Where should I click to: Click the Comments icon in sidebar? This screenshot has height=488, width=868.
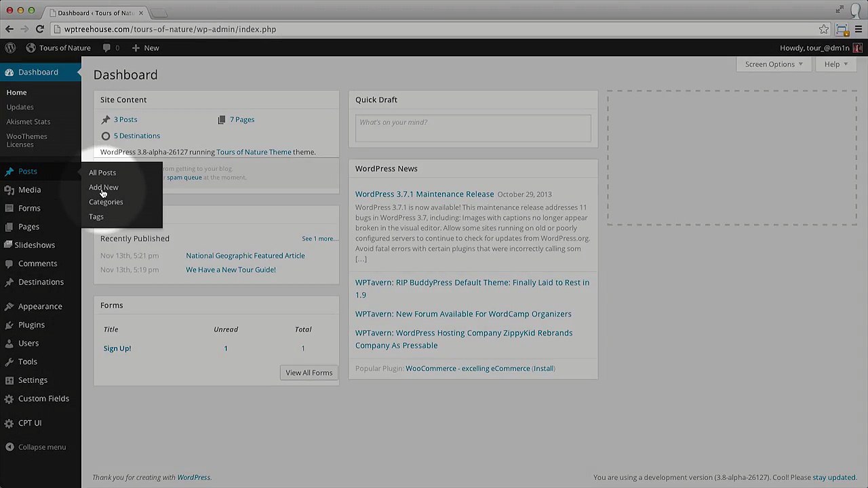(x=9, y=264)
